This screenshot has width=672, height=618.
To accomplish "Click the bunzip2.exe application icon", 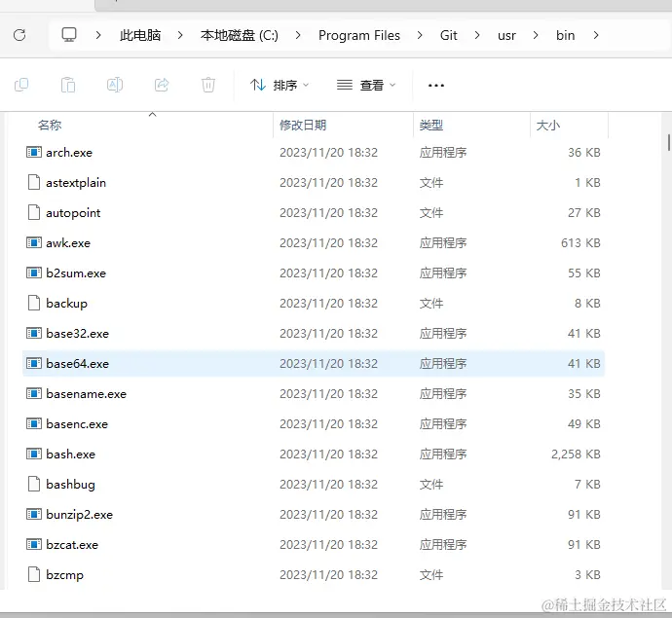I will coord(34,514).
